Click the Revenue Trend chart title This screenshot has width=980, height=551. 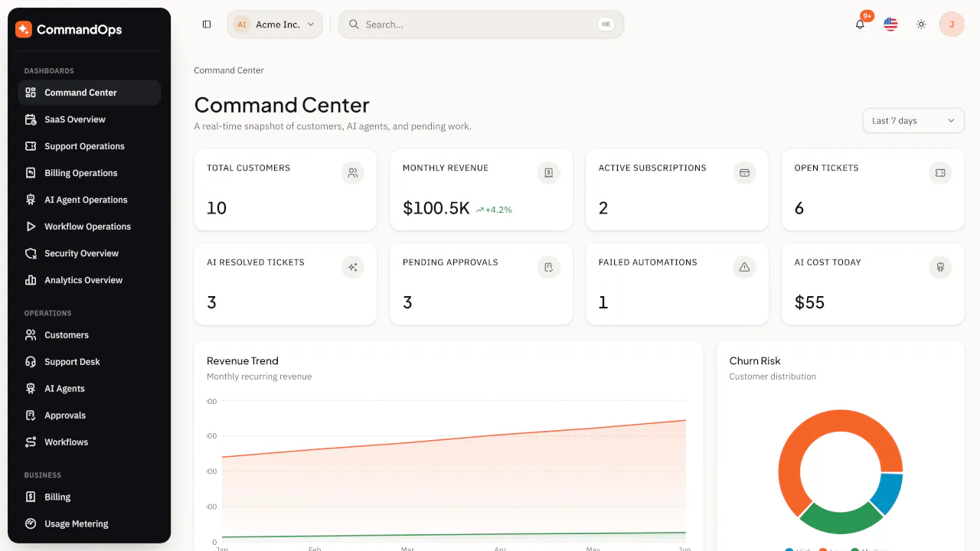pyautogui.click(x=243, y=361)
